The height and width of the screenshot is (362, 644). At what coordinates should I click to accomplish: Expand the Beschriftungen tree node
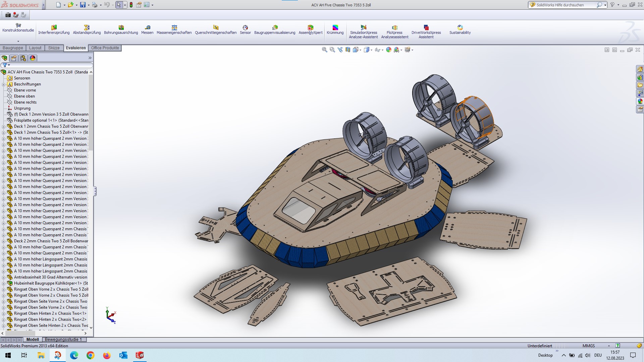click(x=4, y=84)
